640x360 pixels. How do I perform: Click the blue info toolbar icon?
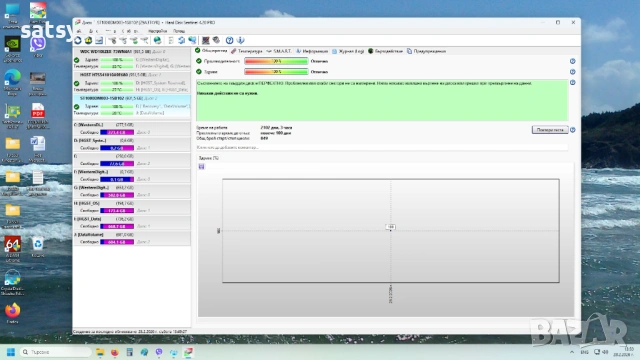240,40
